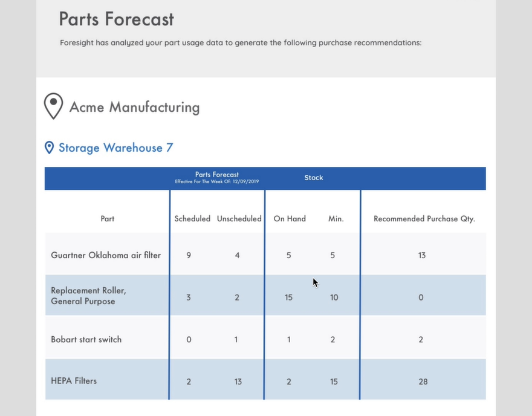This screenshot has height=416, width=532.
Task: Click the Scheduled column header
Action: (192, 219)
